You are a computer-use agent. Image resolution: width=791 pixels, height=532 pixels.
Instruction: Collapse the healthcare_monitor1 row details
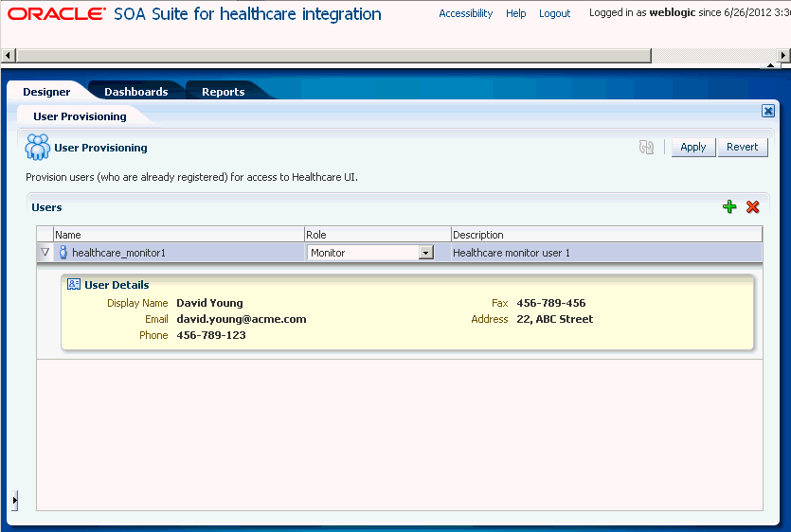point(45,252)
